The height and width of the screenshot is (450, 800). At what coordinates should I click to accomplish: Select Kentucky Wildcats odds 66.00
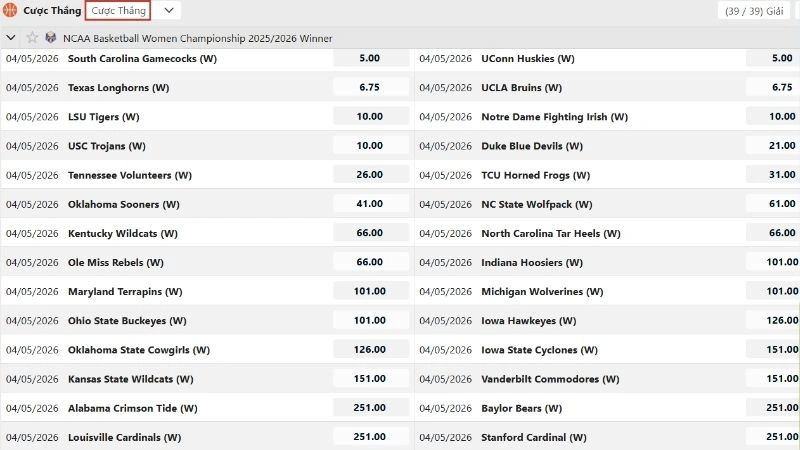[371, 233]
